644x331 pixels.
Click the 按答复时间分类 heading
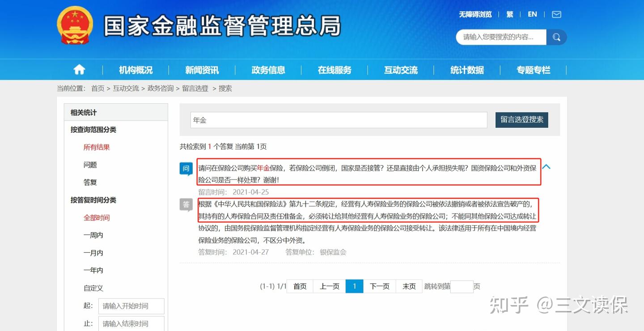tap(93, 200)
